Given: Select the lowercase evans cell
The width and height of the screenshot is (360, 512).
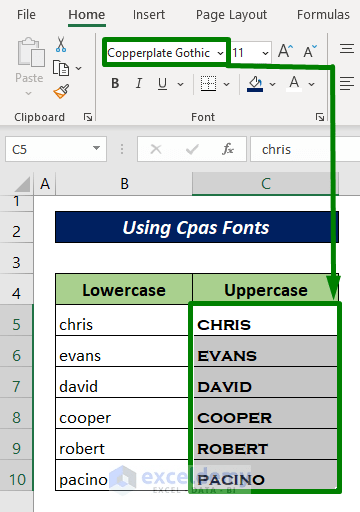Looking at the screenshot, I should pos(124,352).
